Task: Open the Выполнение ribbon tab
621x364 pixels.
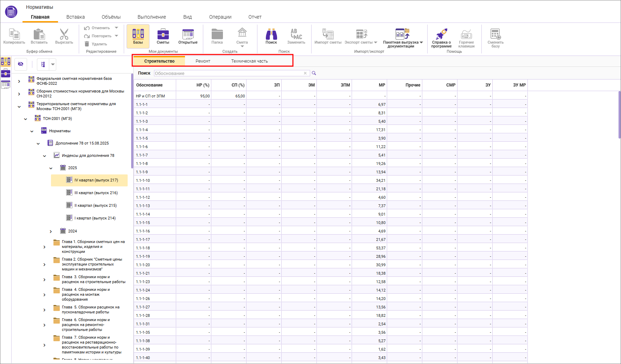Action: 152,17
